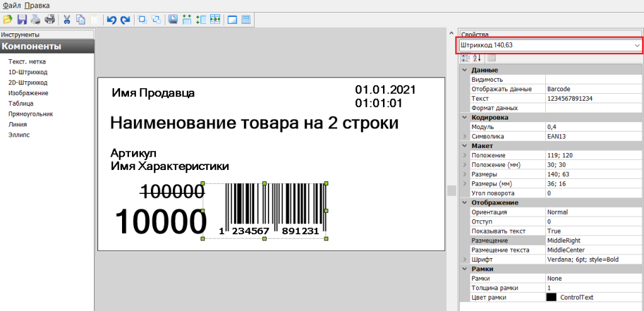Select the 1D-Штрихкод component
Viewport: 644px width, 311px height.
[x=28, y=72]
